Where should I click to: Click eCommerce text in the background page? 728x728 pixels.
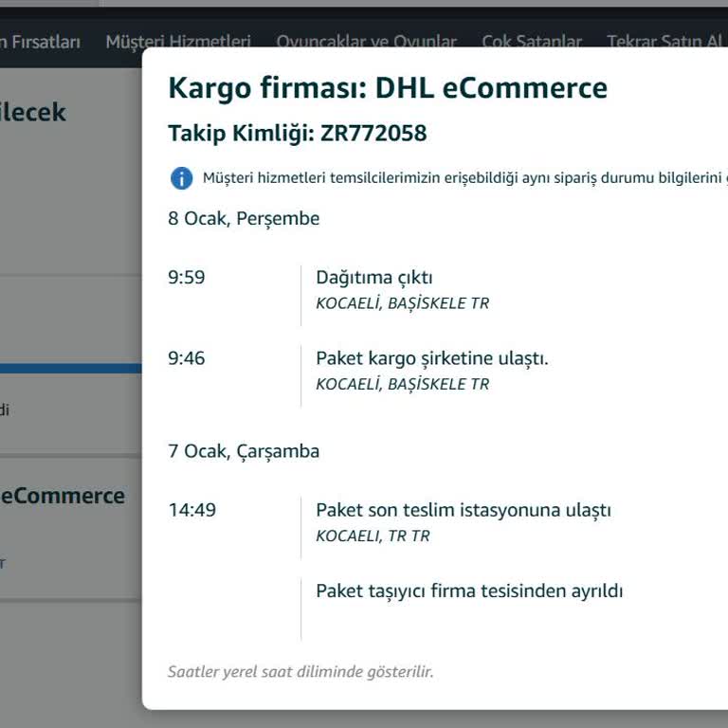(x=63, y=496)
